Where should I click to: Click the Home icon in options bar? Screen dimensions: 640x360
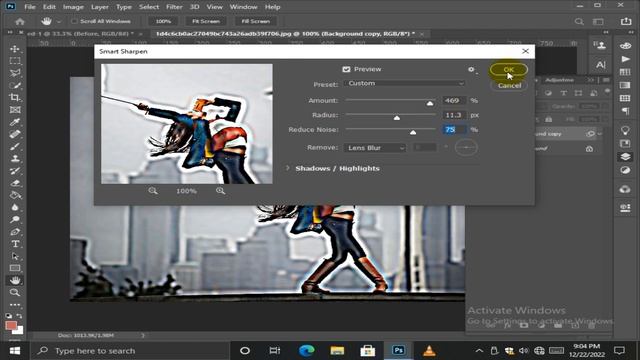click(x=20, y=21)
